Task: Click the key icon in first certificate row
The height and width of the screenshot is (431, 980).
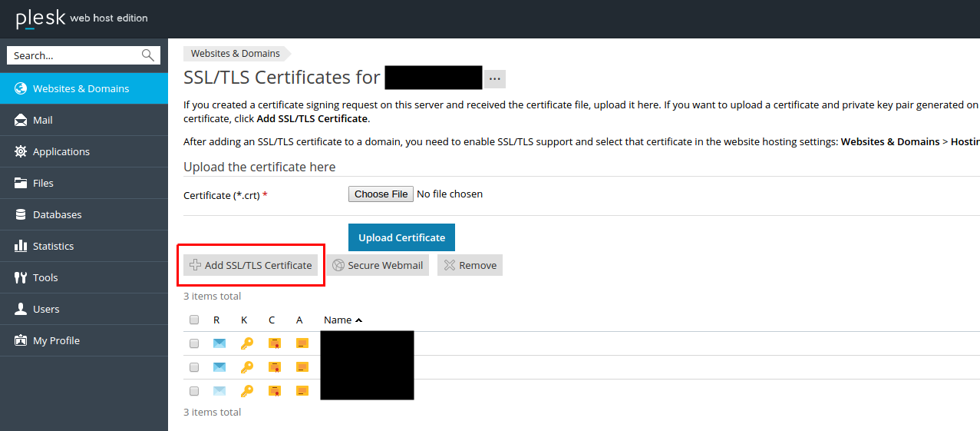Action: (x=246, y=343)
